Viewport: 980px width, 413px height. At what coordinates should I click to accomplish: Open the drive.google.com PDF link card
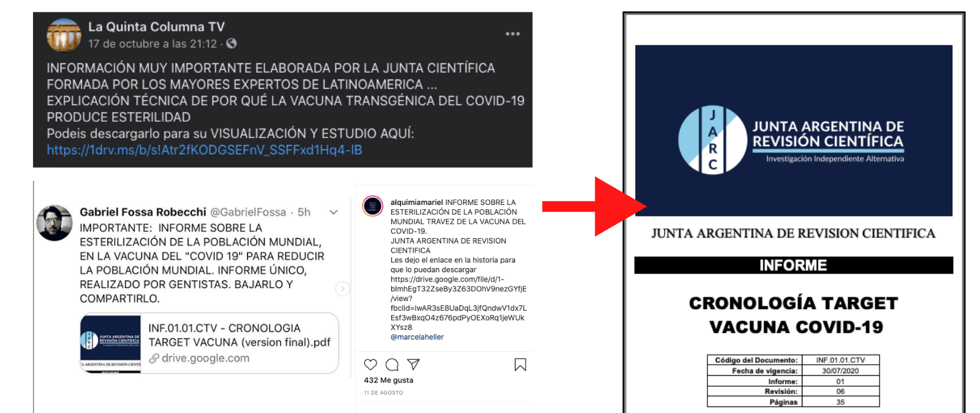[x=209, y=343]
